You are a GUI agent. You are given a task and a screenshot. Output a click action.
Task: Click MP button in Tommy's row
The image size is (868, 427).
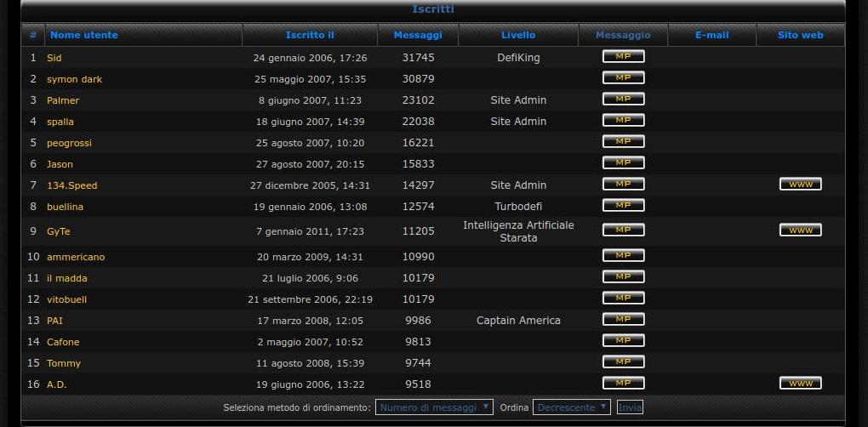623,362
